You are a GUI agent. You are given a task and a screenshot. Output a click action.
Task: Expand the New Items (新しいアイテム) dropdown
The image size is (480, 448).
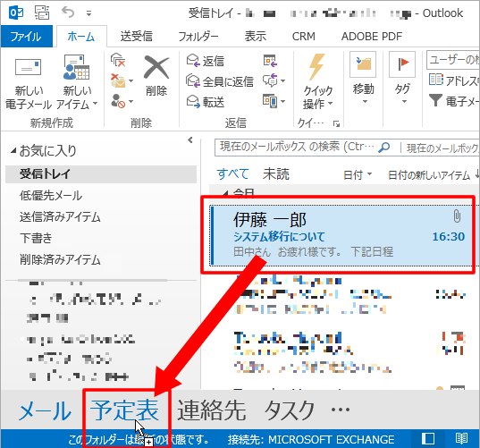77,97
